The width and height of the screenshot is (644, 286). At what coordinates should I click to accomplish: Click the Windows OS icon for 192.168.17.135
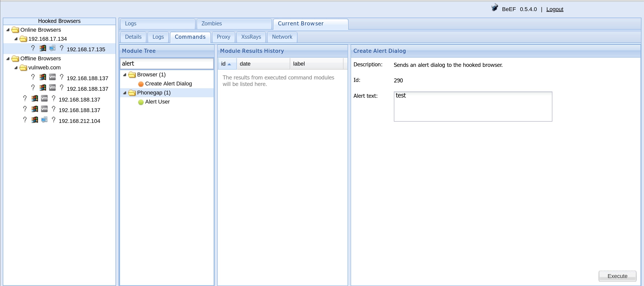43,48
